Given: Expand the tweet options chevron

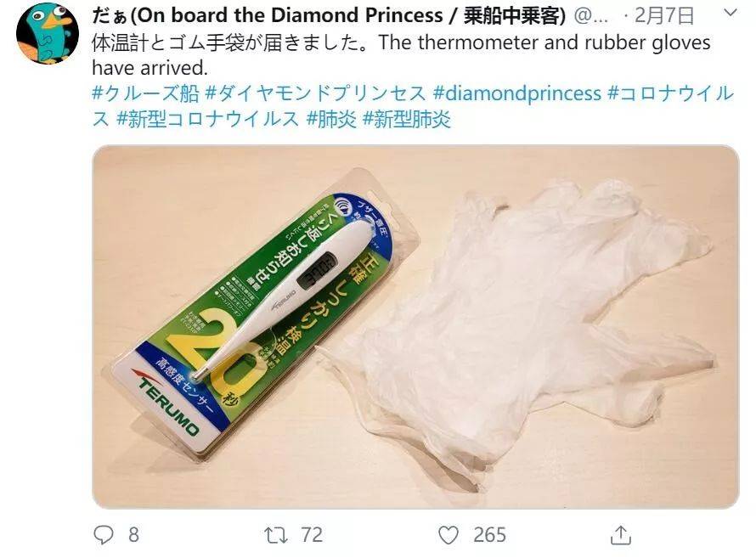Looking at the screenshot, I should pos(731,13).
